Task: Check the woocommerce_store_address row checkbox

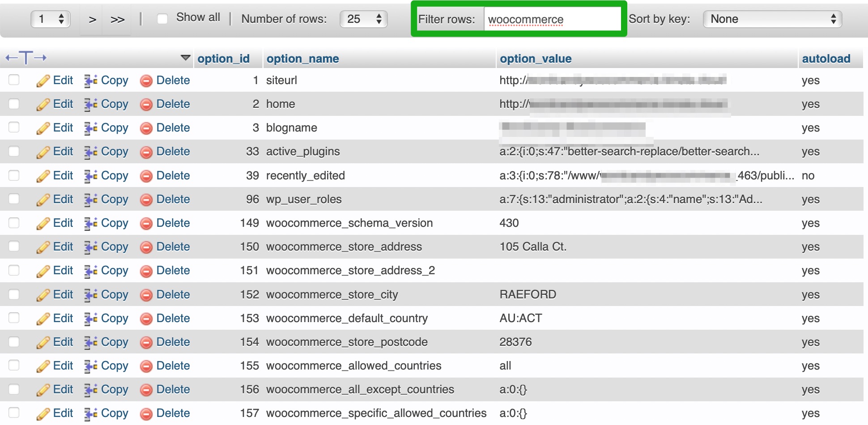Action: coord(14,246)
